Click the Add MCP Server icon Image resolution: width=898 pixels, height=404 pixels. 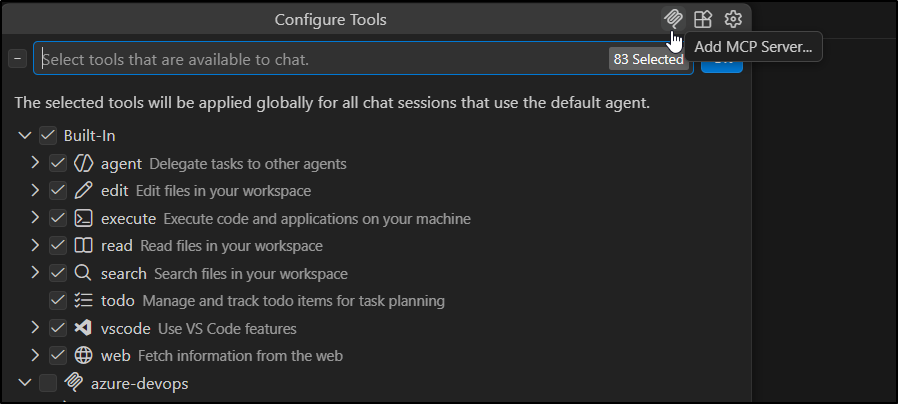[x=673, y=19]
